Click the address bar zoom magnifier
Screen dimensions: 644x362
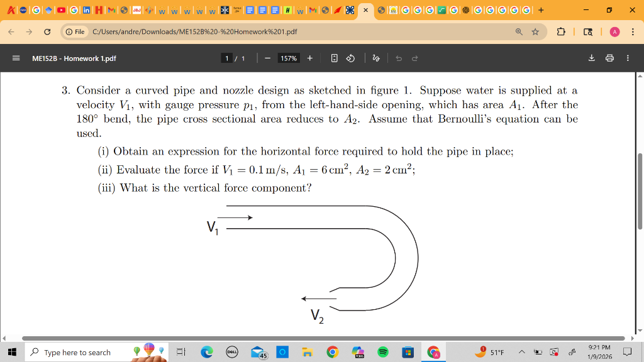click(519, 31)
